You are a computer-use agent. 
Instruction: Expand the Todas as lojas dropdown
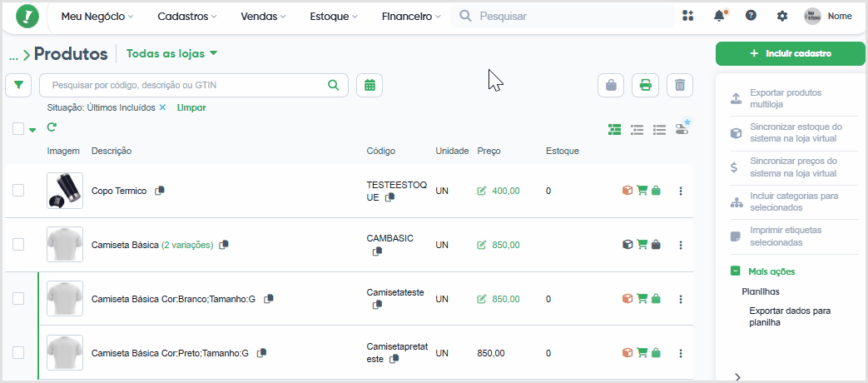171,53
